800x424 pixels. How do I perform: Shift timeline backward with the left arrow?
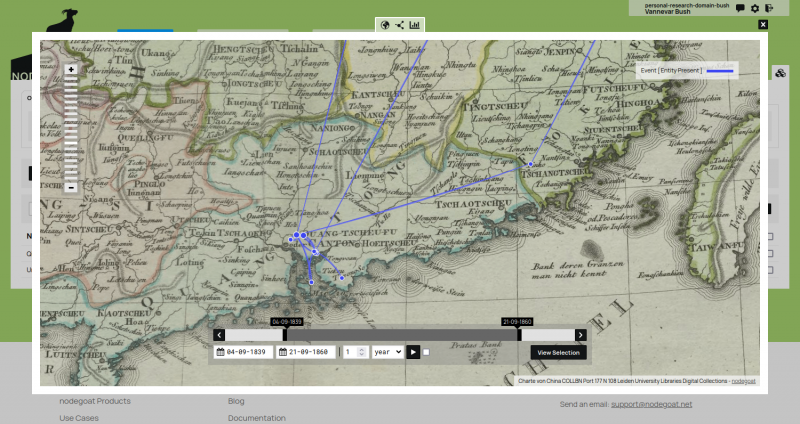(x=219, y=335)
